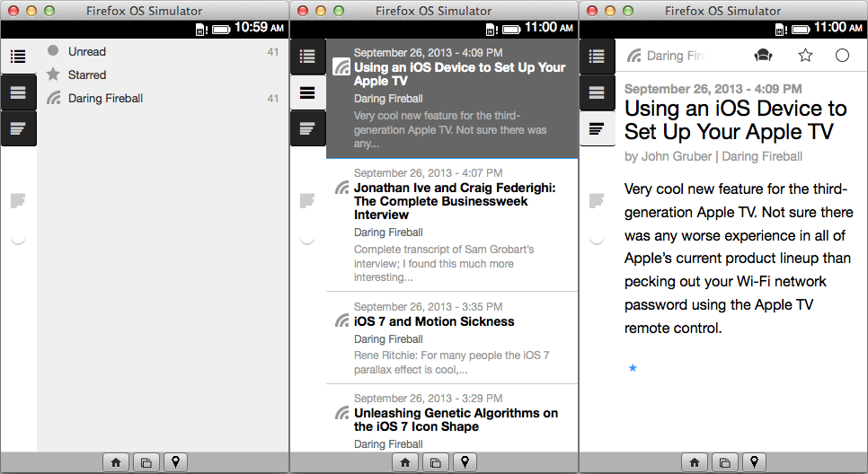Open article view icon in the article list window

(x=307, y=129)
